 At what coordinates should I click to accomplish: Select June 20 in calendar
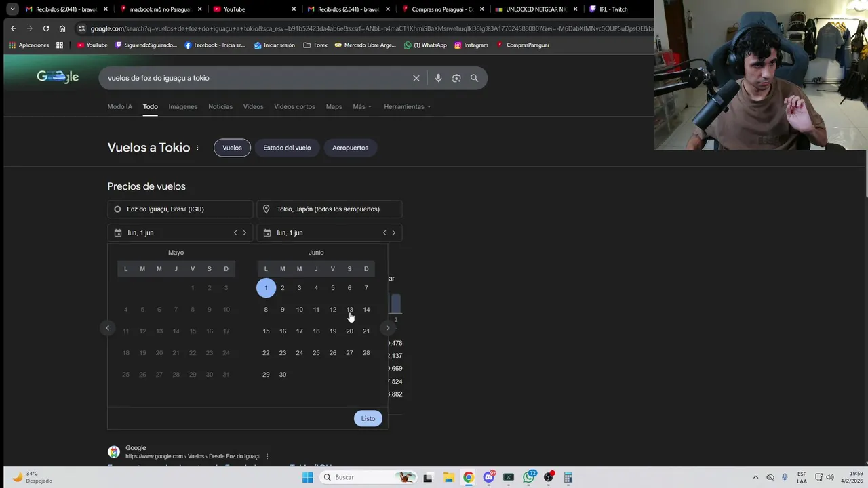tap(349, 331)
